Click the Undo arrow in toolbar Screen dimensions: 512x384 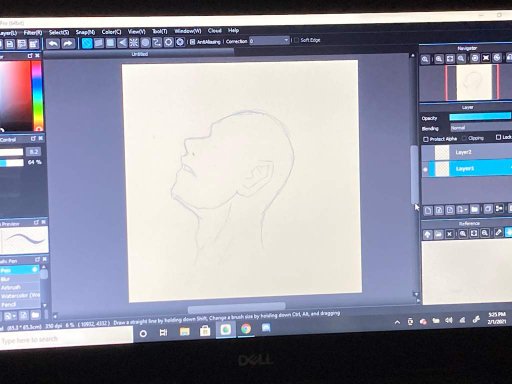(x=53, y=43)
